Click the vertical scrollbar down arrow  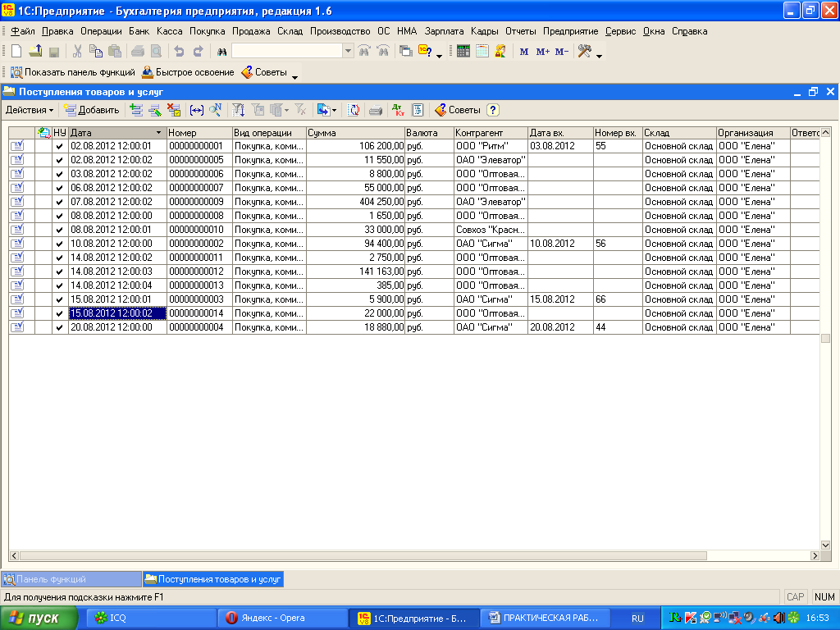click(825, 546)
